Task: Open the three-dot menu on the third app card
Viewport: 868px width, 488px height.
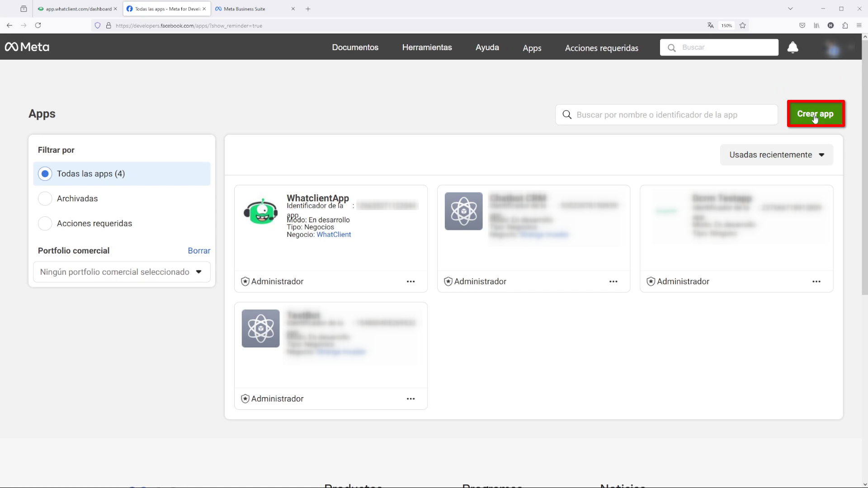Action: 816,282
